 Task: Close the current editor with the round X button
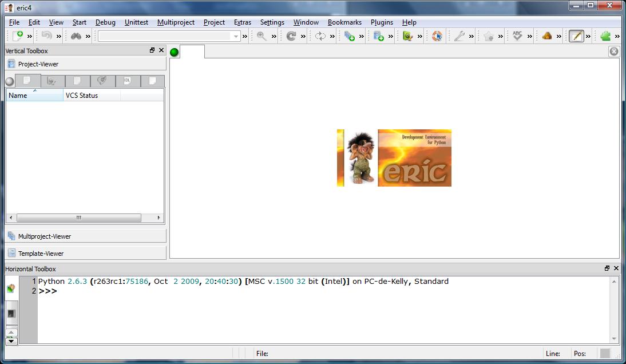[613, 52]
